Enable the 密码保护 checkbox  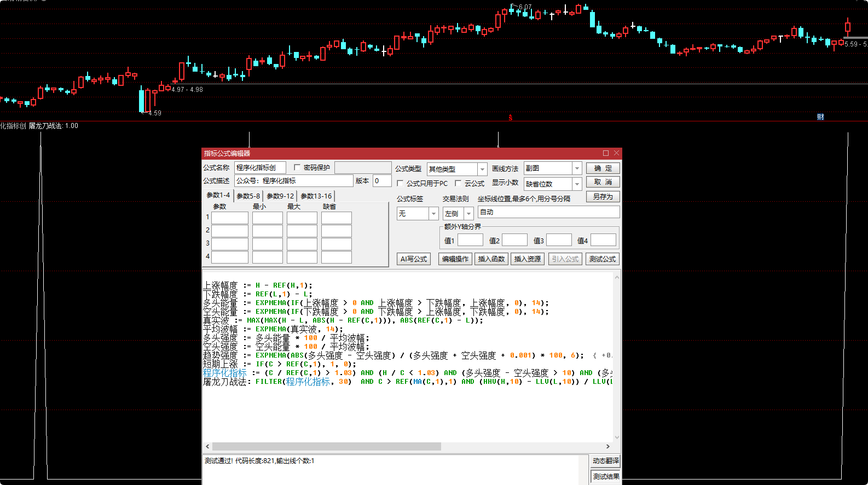pos(297,167)
